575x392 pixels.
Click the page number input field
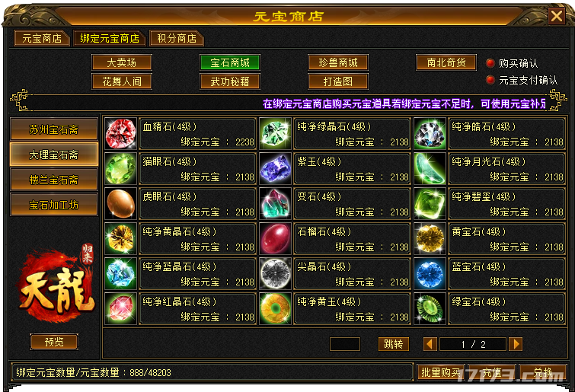click(345, 344)
